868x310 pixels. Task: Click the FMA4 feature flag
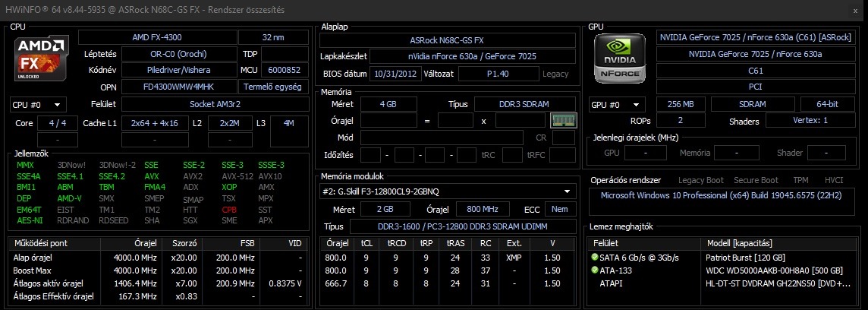pyautogui.click(x=154, y=188)
